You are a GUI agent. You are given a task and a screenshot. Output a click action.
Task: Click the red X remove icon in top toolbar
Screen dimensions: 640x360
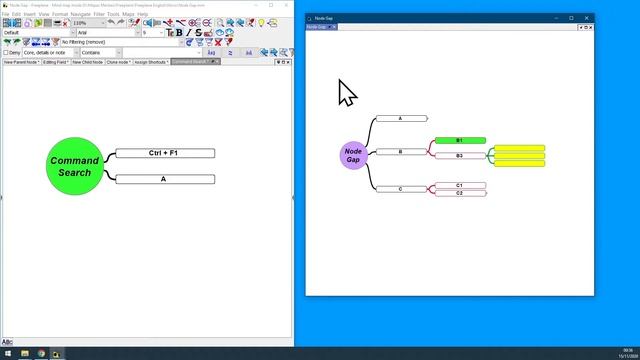(65, 24)
